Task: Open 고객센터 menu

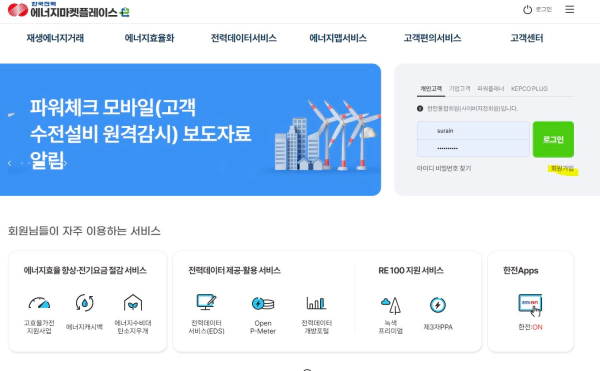Action: 527,38
